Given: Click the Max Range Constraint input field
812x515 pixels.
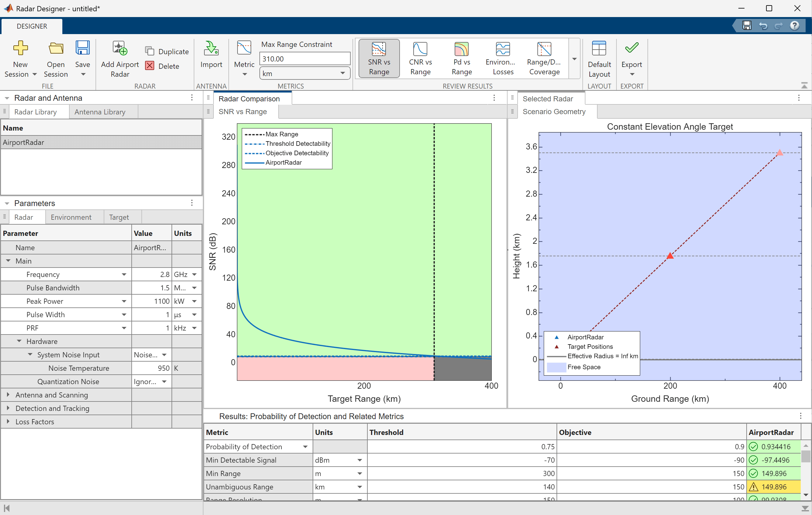Looking at the screenshot, I should (305, 59).
